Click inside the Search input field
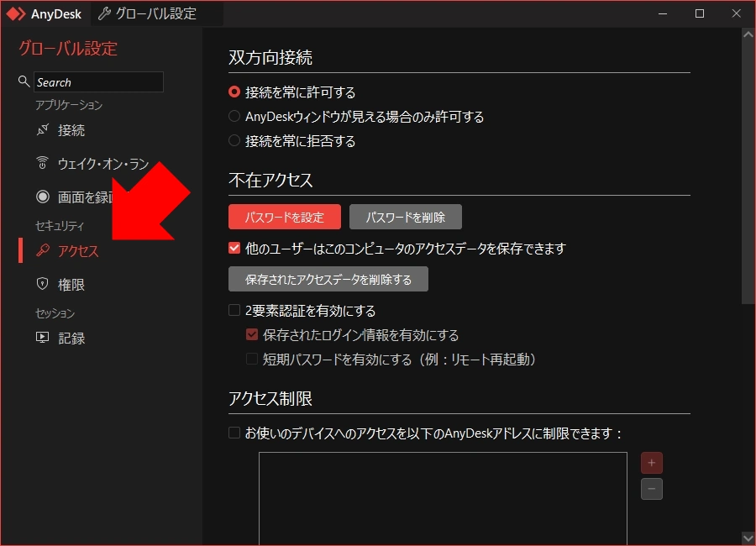The image size is (756, 546). coord(97,81)
